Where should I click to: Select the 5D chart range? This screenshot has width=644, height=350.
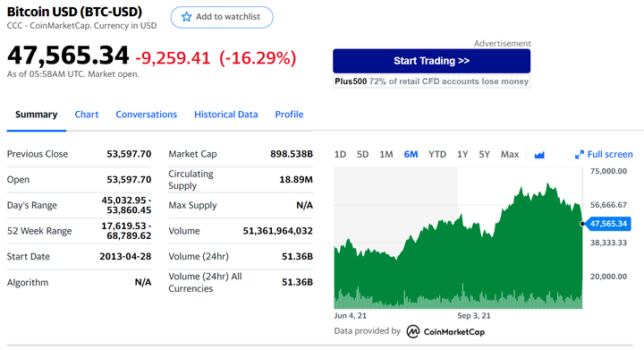tap(362, 155)
